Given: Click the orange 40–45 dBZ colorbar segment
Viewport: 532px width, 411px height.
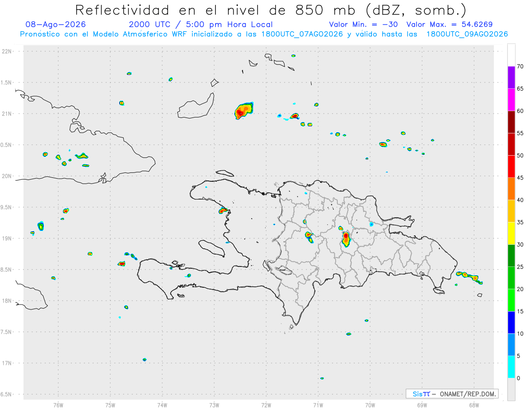Looking at the screenshot, I should click(x=511, y=189).
